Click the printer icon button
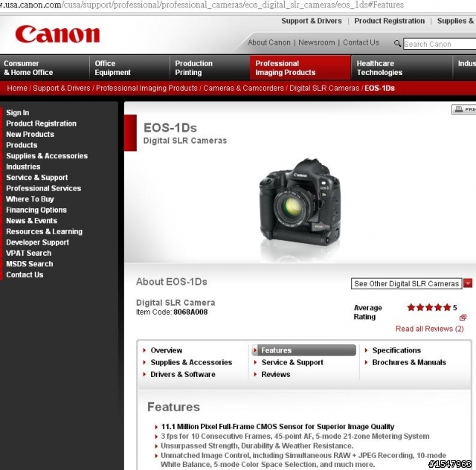 (x=464, y=109)
